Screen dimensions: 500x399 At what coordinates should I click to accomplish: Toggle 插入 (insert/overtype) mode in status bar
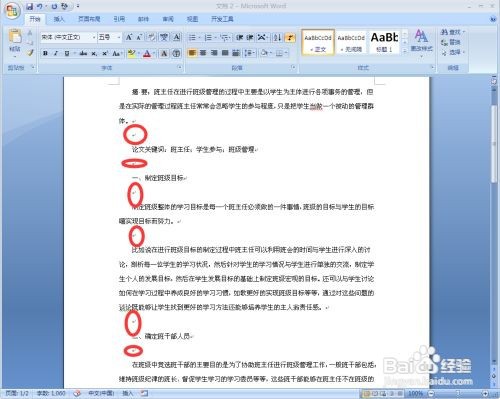point(127,393)
